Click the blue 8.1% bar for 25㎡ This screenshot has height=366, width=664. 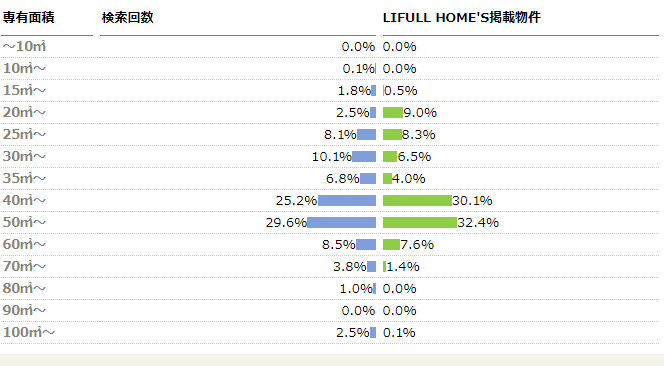[x=366, y=134]
